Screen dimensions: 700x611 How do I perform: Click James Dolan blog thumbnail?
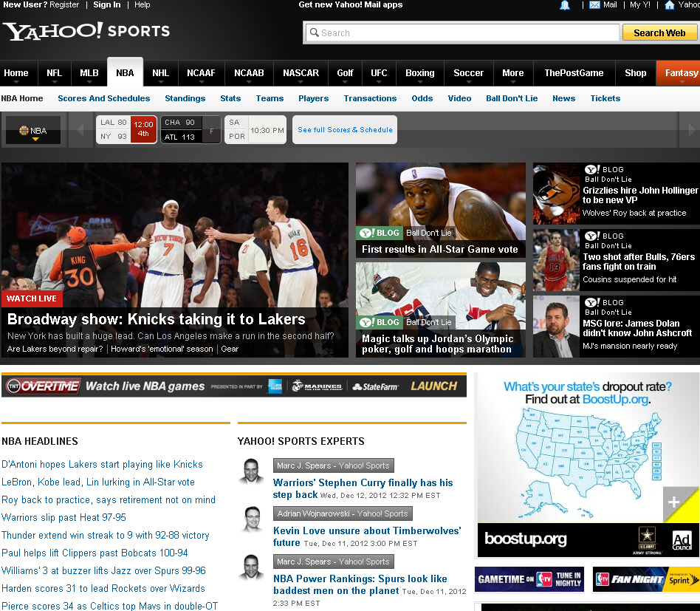pos(556,327)
